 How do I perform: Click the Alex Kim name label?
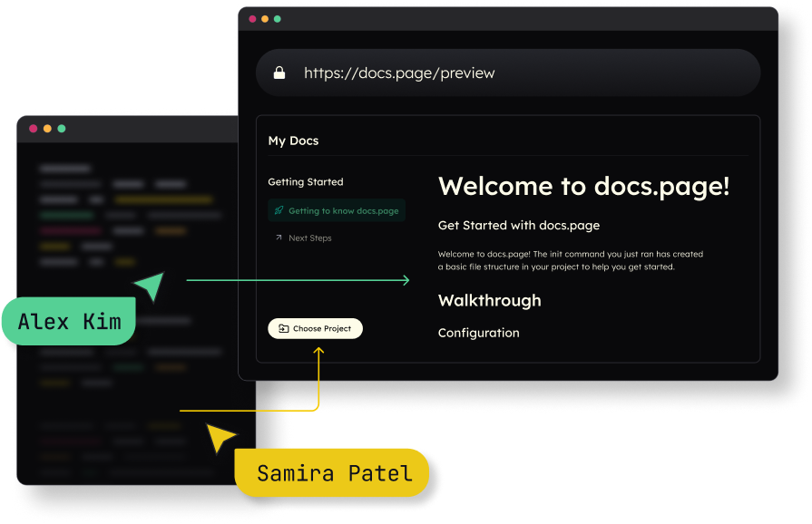coord(69,322)
